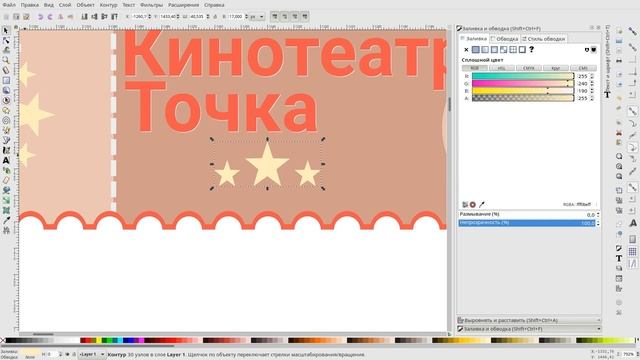The image size is (640, 360).
Task: Switch color mode to Круг wheel
Action: [x=556, y=68]
